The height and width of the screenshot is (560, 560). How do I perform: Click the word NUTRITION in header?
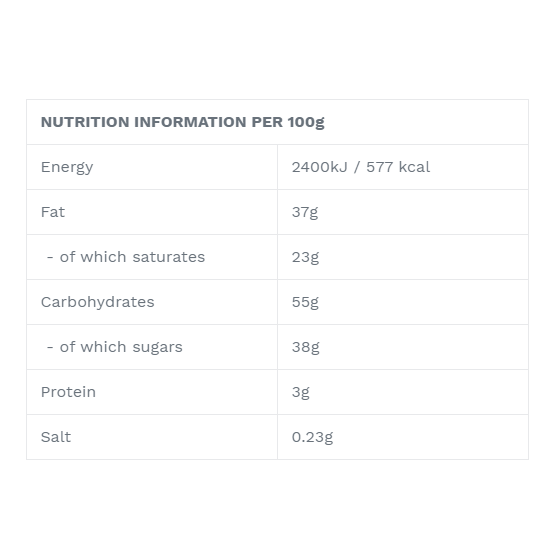pyautogui.click(x=85, y=122)
